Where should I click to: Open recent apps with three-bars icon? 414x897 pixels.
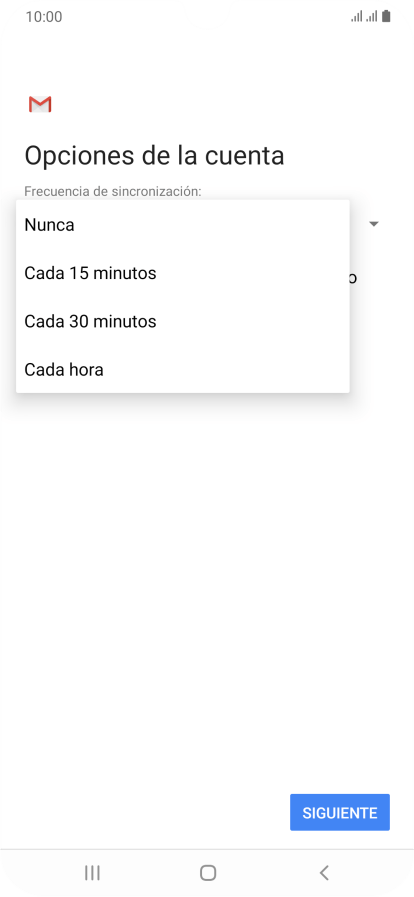coord(92,872)
